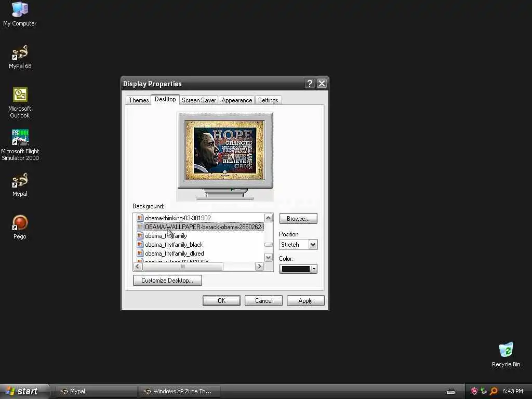
Task: Click background list scroll right arrow
Action: [260, 267]
